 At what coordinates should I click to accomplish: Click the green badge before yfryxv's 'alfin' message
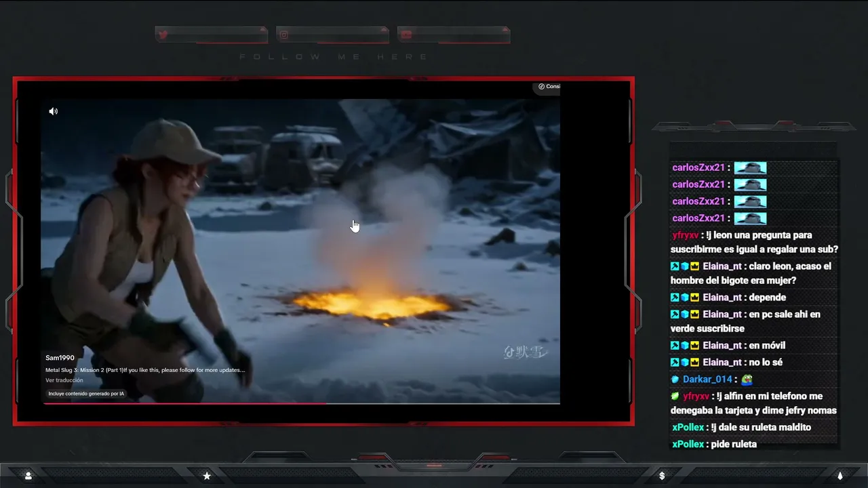point(675,396)
